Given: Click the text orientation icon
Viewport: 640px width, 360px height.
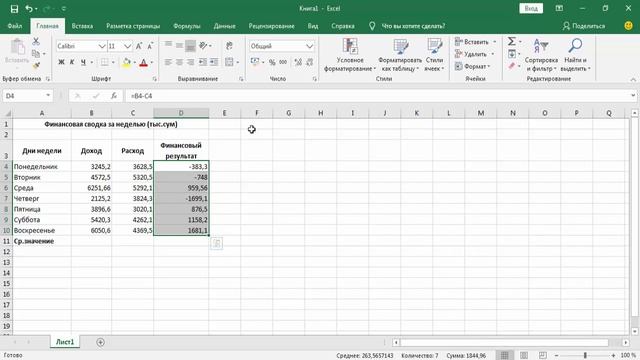Looking at the screenshot, I should coord(204,46).
